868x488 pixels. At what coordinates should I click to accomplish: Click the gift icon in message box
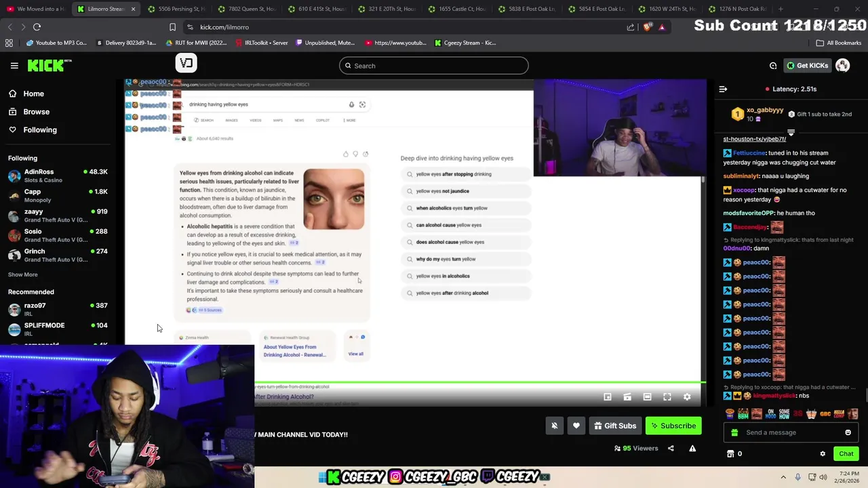(734, 432)
